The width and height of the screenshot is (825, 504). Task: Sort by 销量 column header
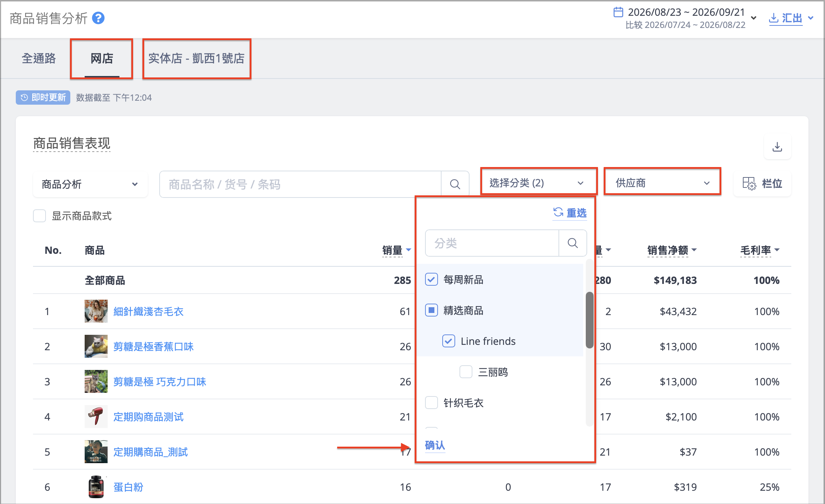click(x=396, y=250)
